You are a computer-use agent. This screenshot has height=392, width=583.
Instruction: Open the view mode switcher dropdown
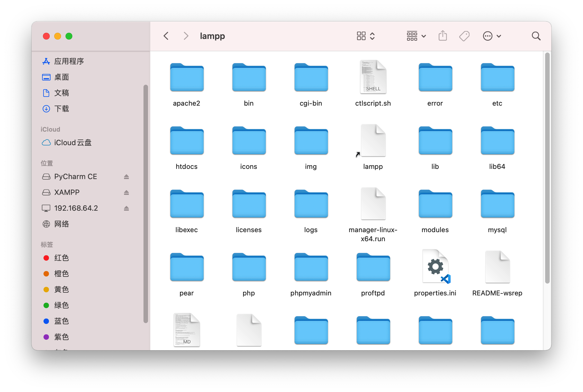point(366,36)
